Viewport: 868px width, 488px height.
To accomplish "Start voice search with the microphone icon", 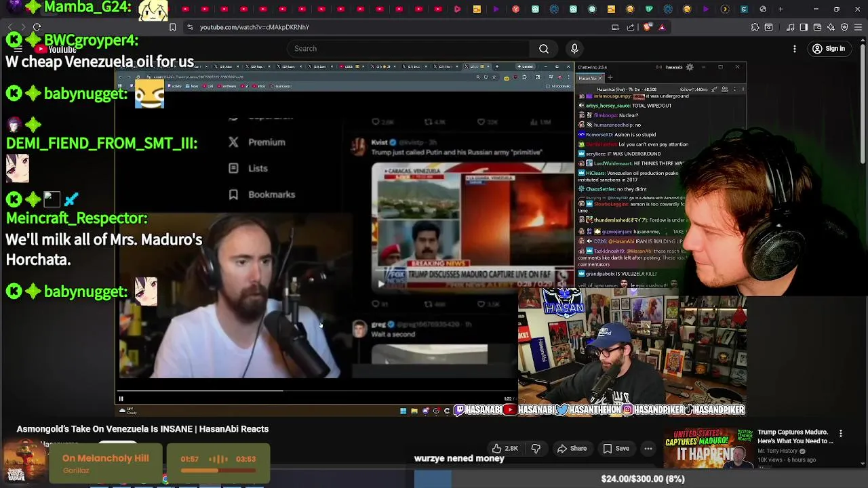I will [574, 49].
